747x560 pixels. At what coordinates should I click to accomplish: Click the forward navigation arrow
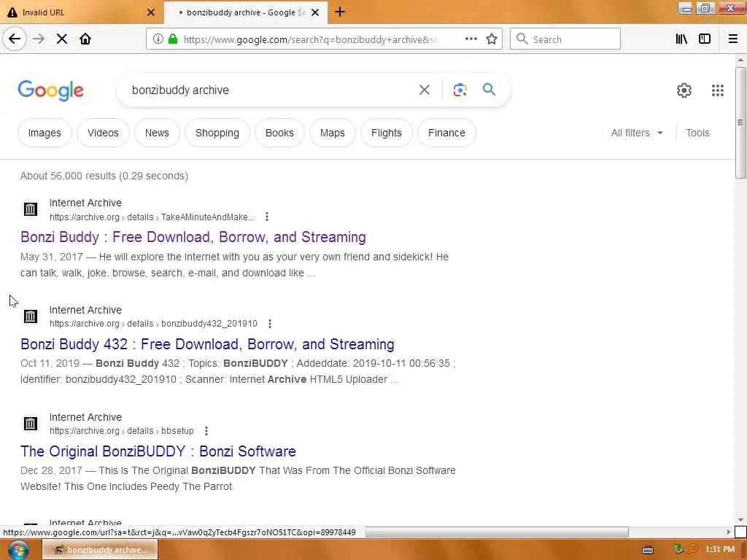tap(39, 39)
